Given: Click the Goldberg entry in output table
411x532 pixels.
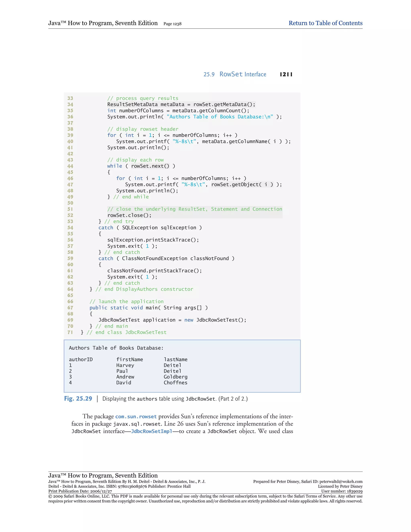Looking at the screenshot, I should pyautogui.click(x=175, y=377).
